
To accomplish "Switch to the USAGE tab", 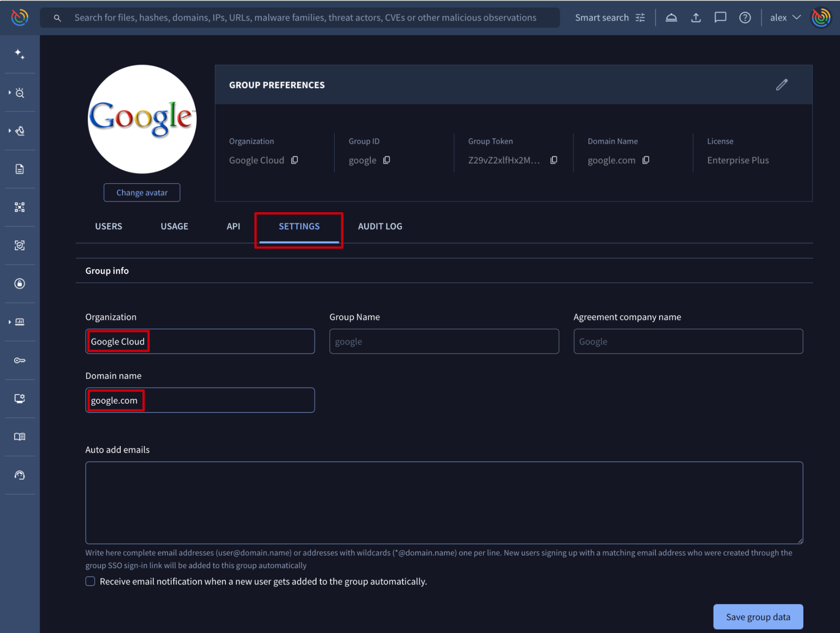I will click(174, 226).
